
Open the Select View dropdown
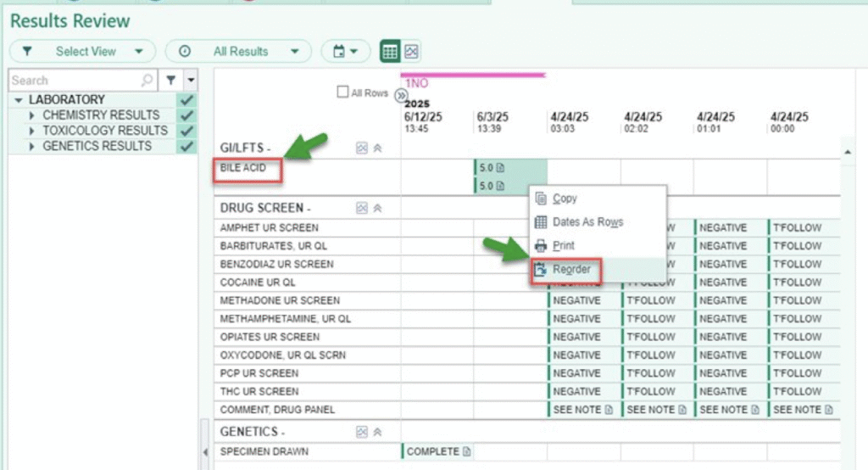click(82, 52)
